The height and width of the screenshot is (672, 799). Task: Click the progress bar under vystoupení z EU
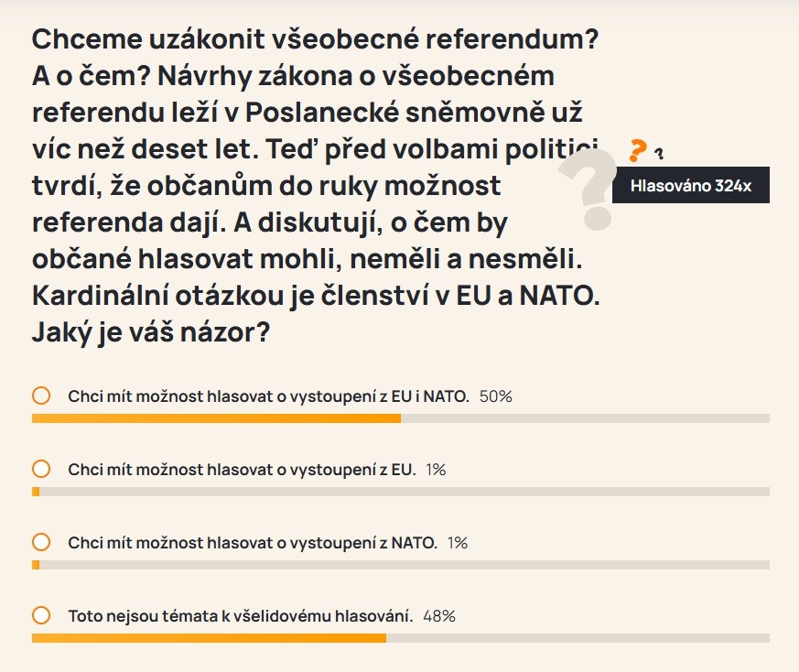[401, 492]
